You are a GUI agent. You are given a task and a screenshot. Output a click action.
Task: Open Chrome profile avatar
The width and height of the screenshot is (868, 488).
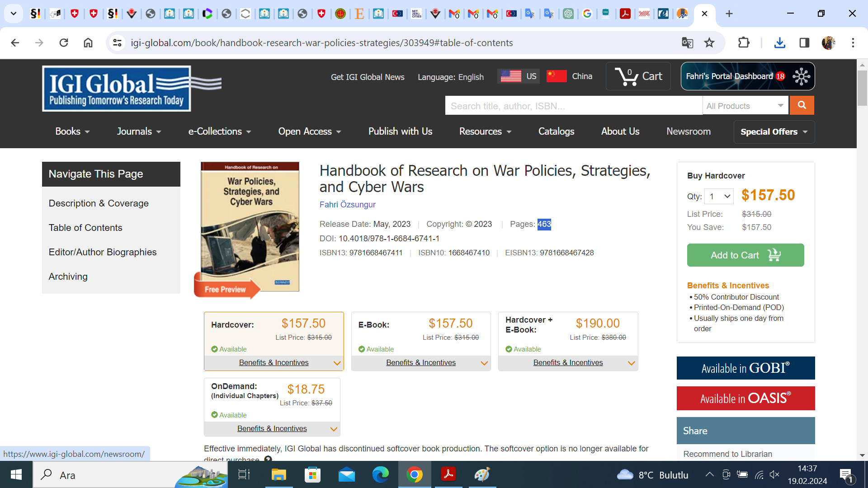coord(828,43)
